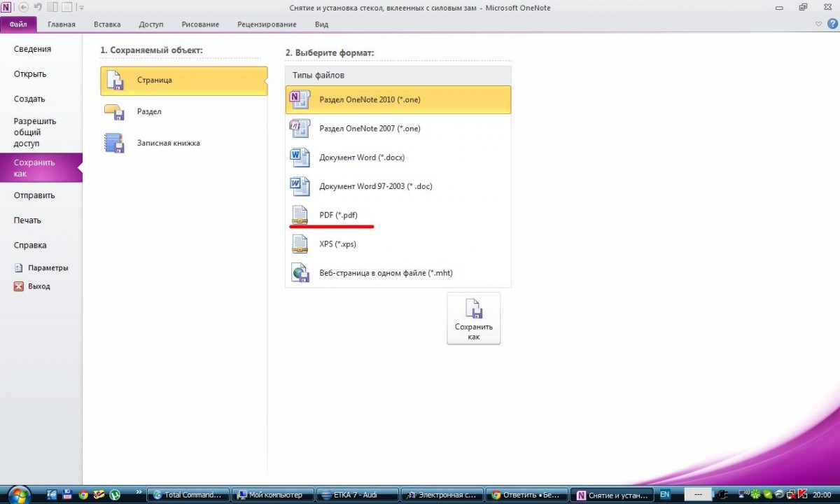840x504 pixels.
Task: Choose Документ Word 97-2003 (*.doc) format
Action: click(398, 186)
